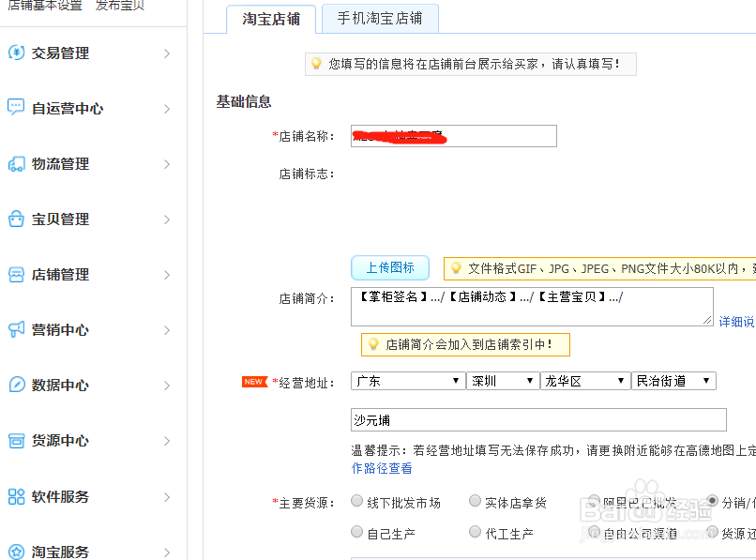Click the 淘宝服务 star badge icon
Viewport: 756px width, 560px height.
point(16,552)
